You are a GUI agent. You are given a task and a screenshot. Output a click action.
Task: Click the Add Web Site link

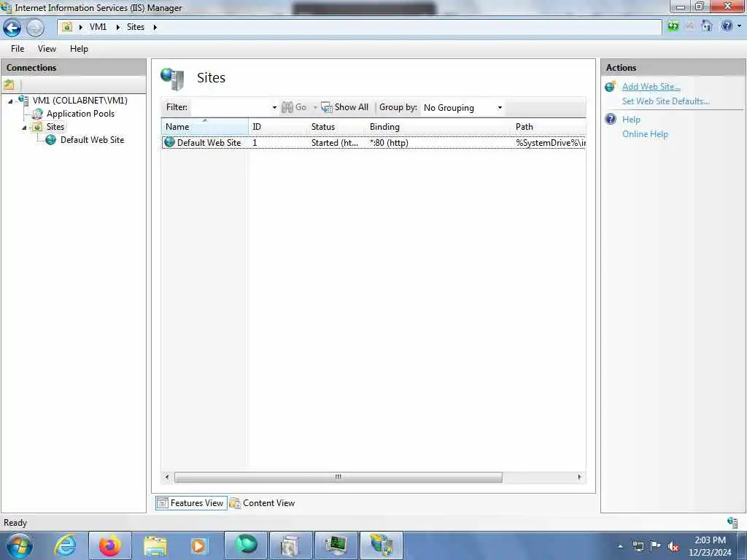pos(651,87)
